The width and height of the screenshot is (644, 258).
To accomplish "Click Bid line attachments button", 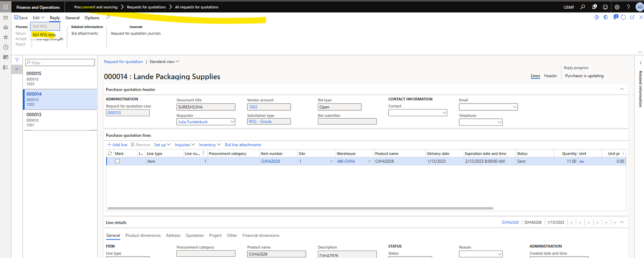I will tap(243, 145).
